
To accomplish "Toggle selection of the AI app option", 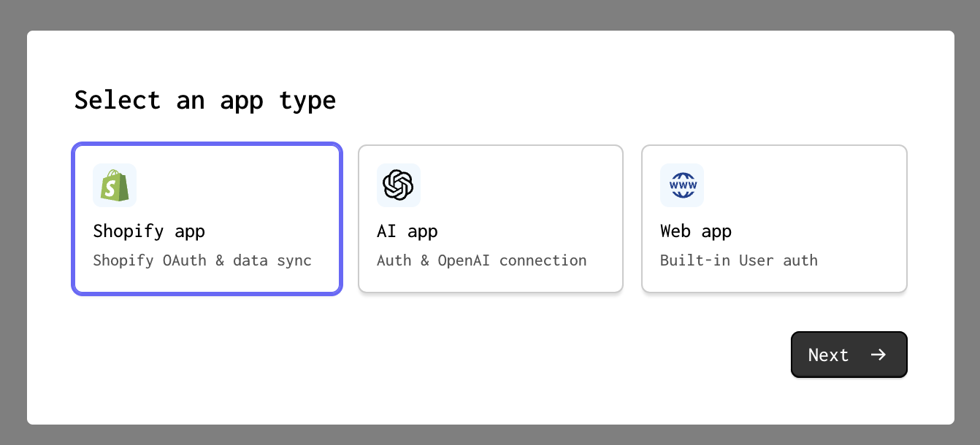I will click(x=490, y=218).
